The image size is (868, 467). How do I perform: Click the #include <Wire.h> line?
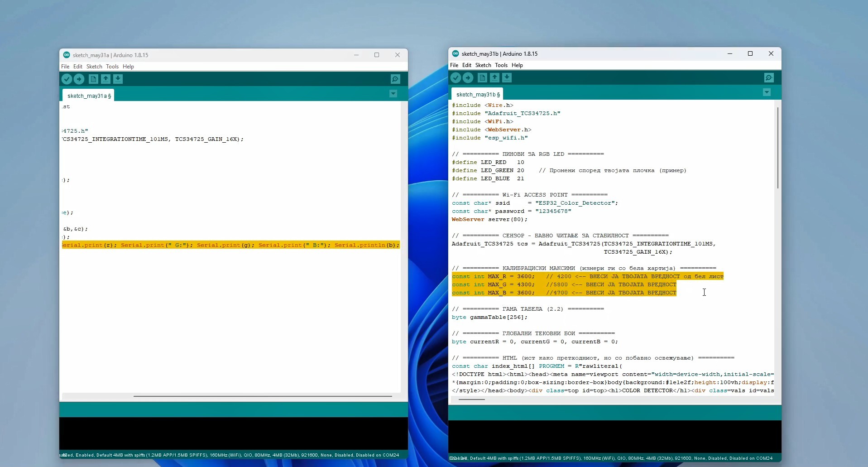[x=482, y=105]
